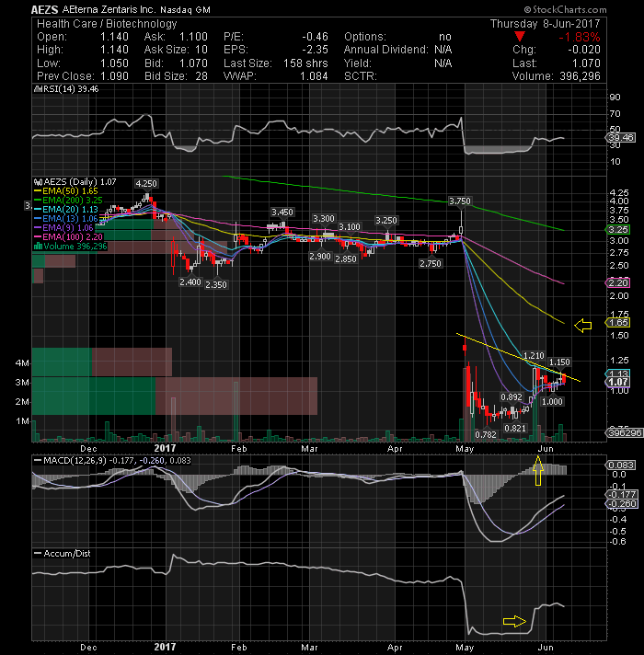Viewport: 644px width, 655px height.
Task: Select the EMA(20) 1.13 legend entry
Action: (x=66, y=210)
